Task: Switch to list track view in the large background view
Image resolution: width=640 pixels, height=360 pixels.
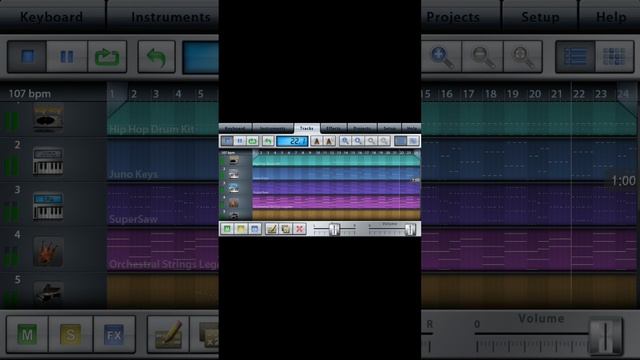Action: pos(575,57)
